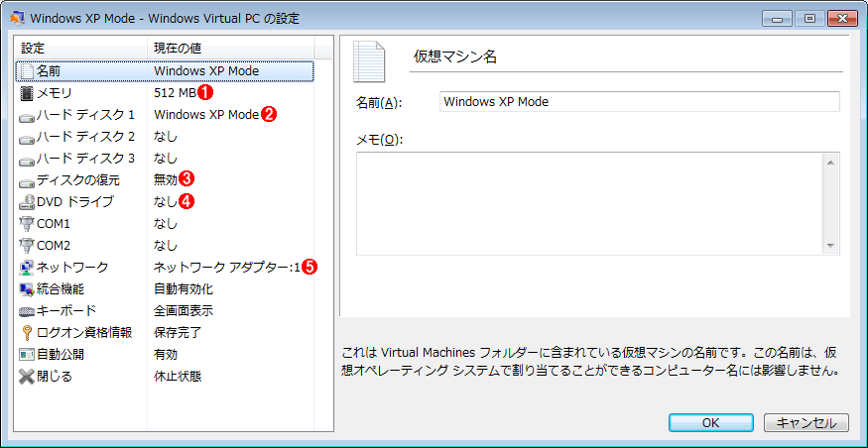Click the 設定 column header

tap(81, 49)
